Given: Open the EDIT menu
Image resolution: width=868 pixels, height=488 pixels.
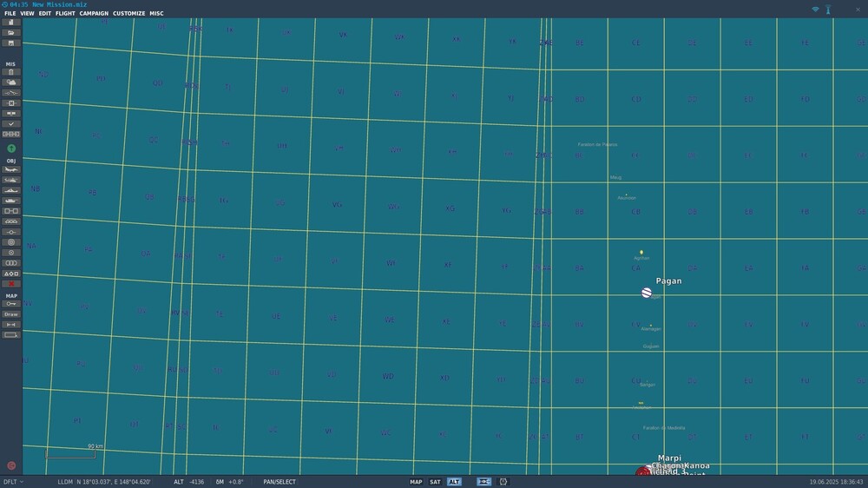Looking at the screenshot, I should click(45, 13).
